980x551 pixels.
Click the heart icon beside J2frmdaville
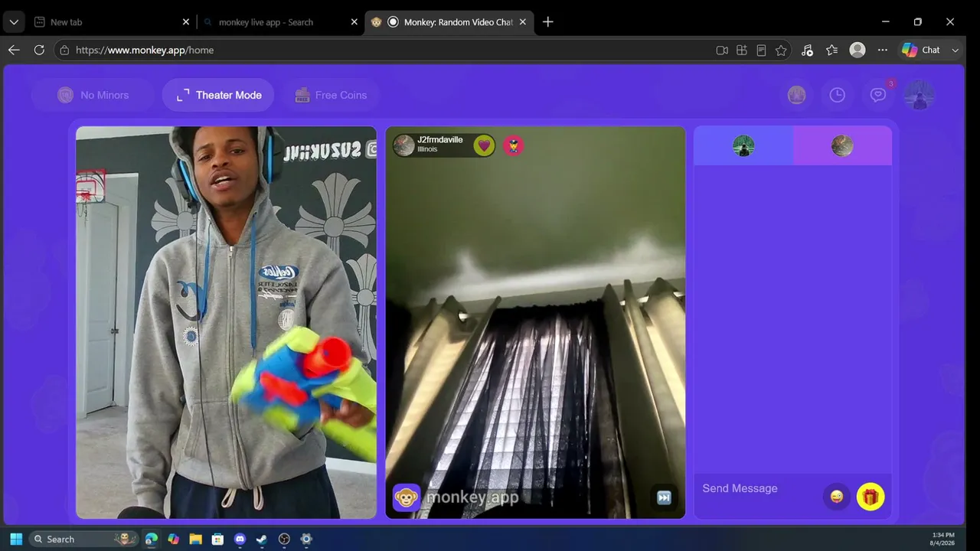pyautogui.click(x=484, y=145)
